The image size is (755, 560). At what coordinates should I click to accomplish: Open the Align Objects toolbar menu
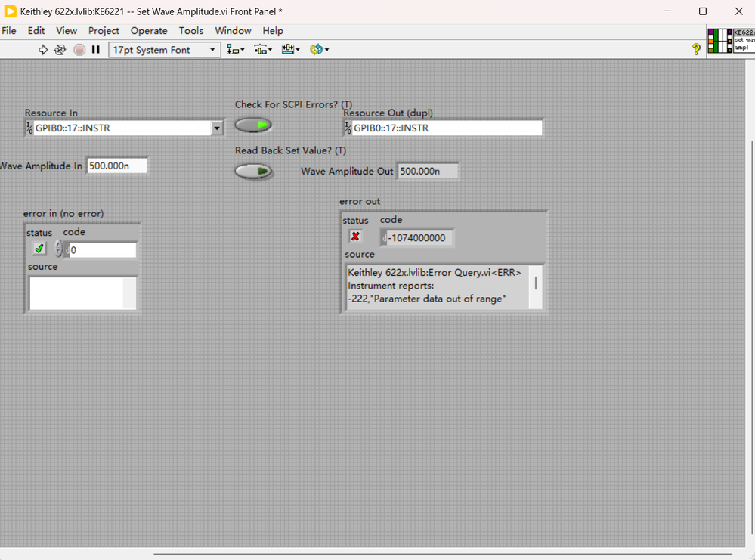coord(236,50)
